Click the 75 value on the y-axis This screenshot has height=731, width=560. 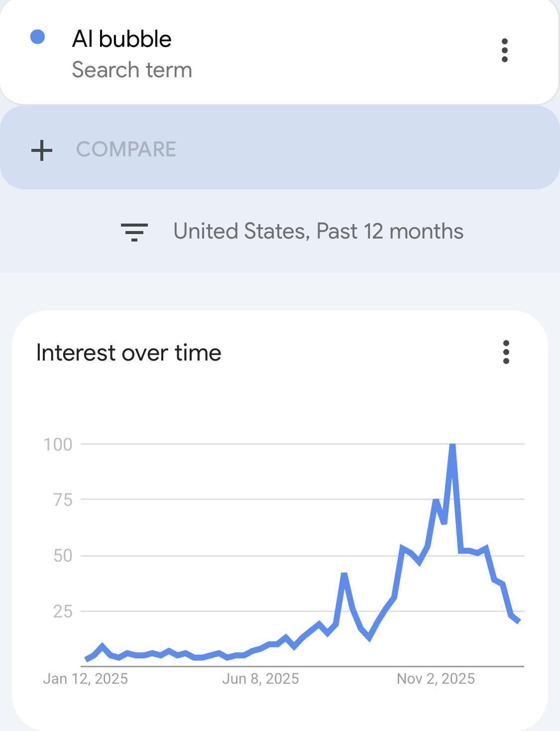pos(63,499)
